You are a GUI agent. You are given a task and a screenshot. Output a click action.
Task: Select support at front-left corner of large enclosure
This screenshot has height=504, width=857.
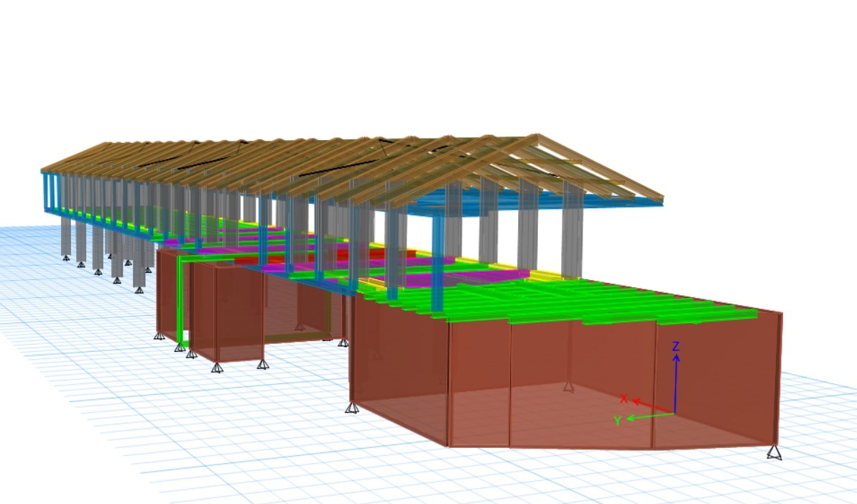pos(352,409)
